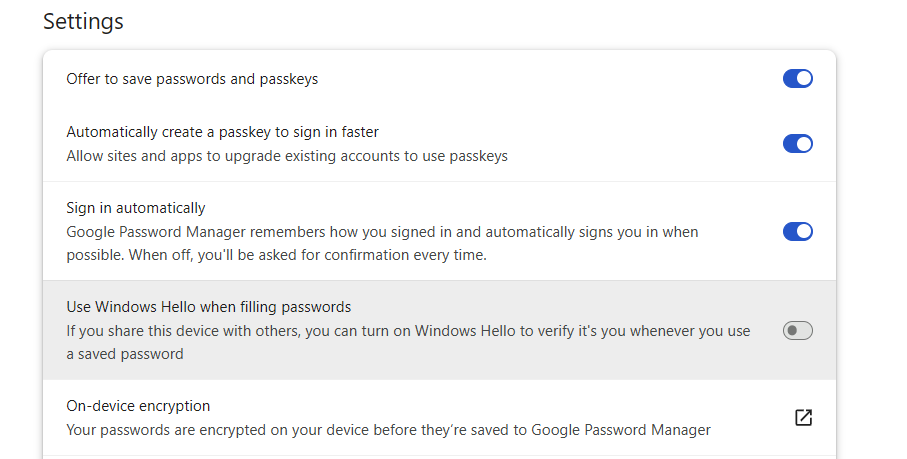Disable the Sign in automatically switch
The image size is (907, 459).
[x=798, y=231]
